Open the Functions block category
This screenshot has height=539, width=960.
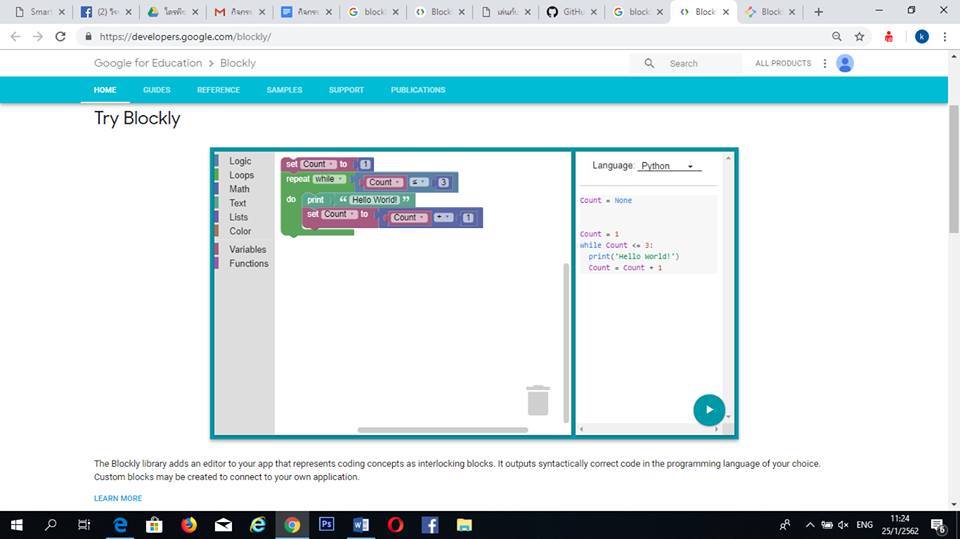click(249, 263)
